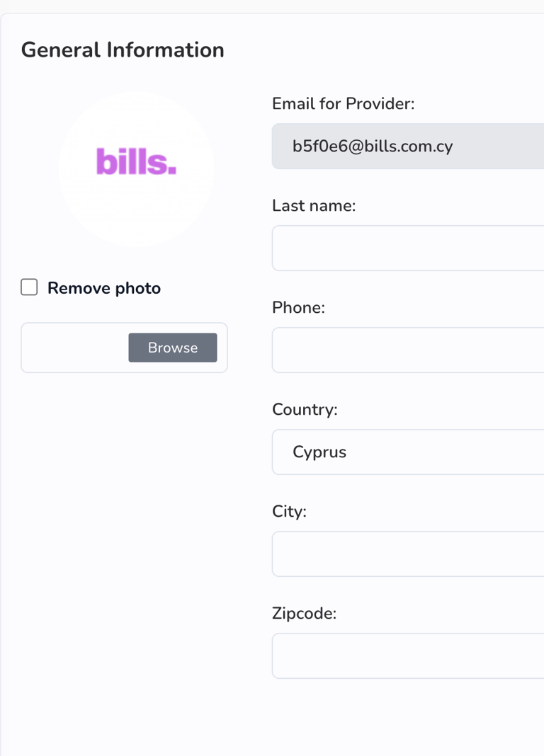Viewport: 544px width, 756px height.
Task: Click the b5f0e6@bills.com.cy email text
Action: point(373,147)
